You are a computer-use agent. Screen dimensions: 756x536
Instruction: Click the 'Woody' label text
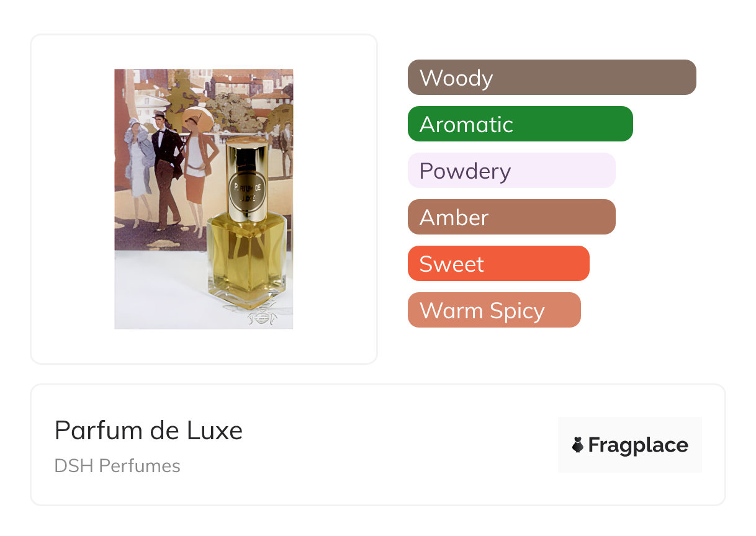456,78
